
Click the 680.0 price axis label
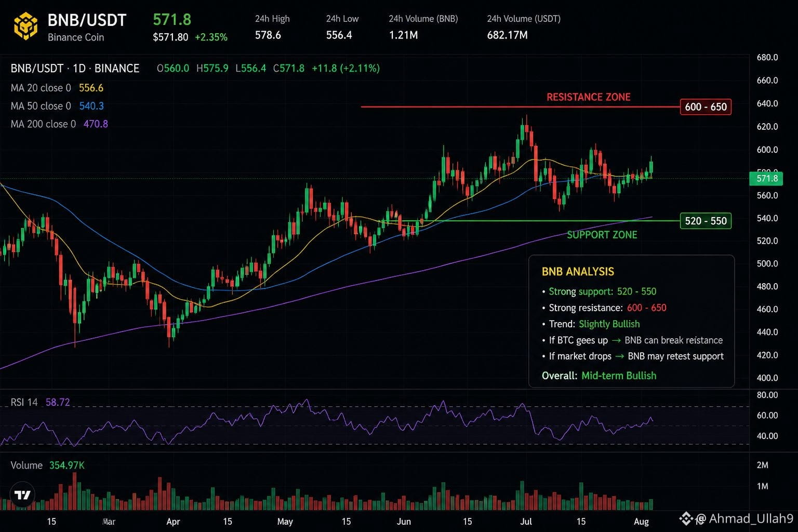coord(767,58)
